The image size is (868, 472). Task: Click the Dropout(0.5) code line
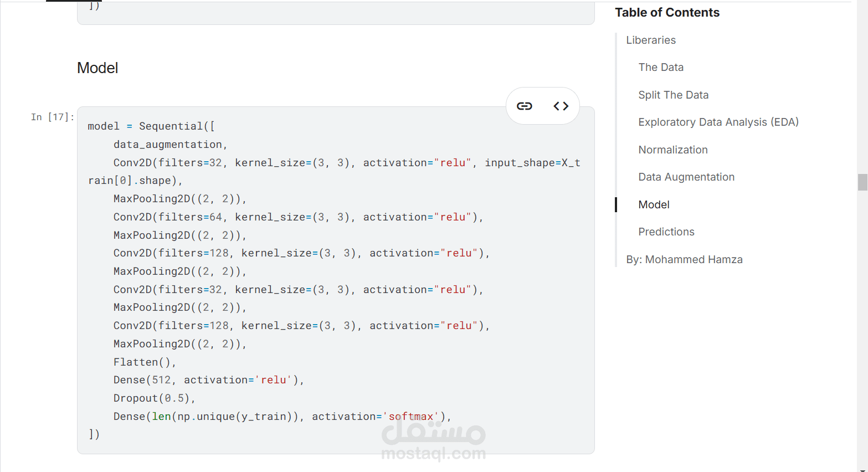coord(153,398)
